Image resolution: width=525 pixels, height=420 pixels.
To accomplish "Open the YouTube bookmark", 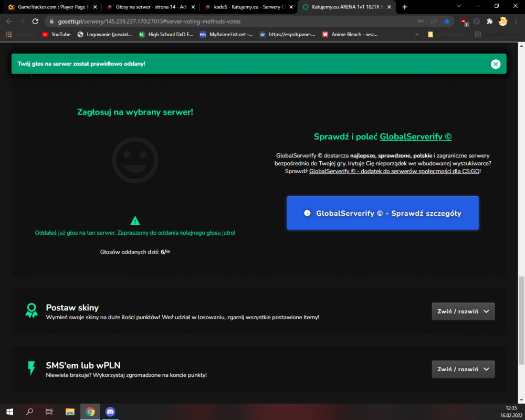I will pos(56,35).
